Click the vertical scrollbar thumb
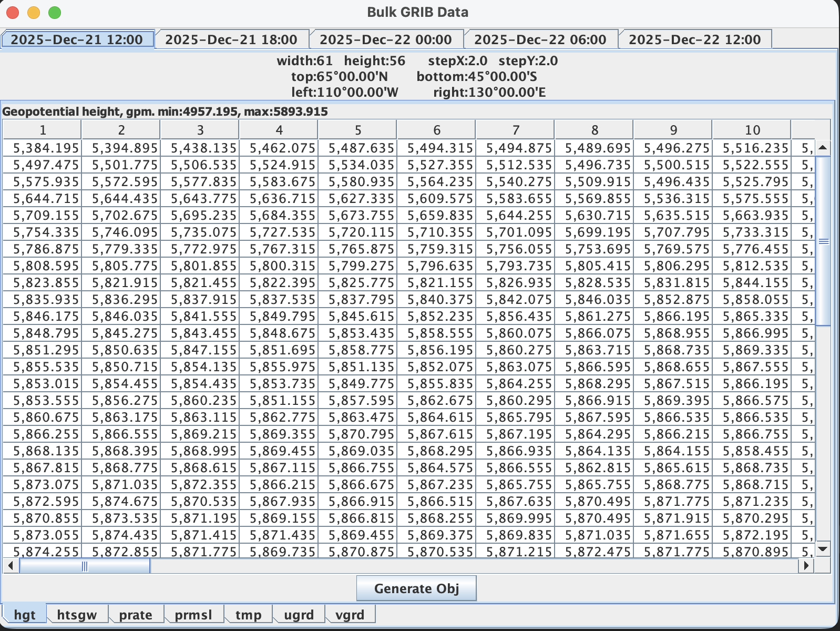840x631 pixels. (823, 241)
